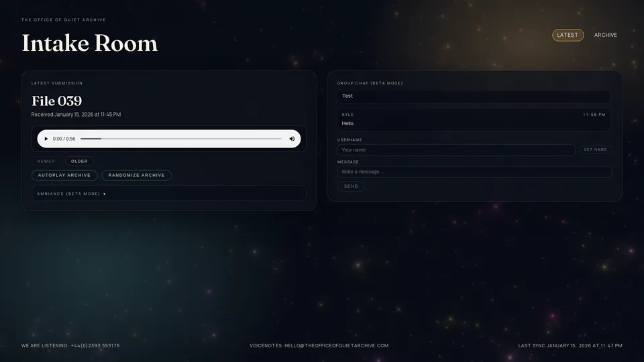Go to the Newer submission

(46, 162)
